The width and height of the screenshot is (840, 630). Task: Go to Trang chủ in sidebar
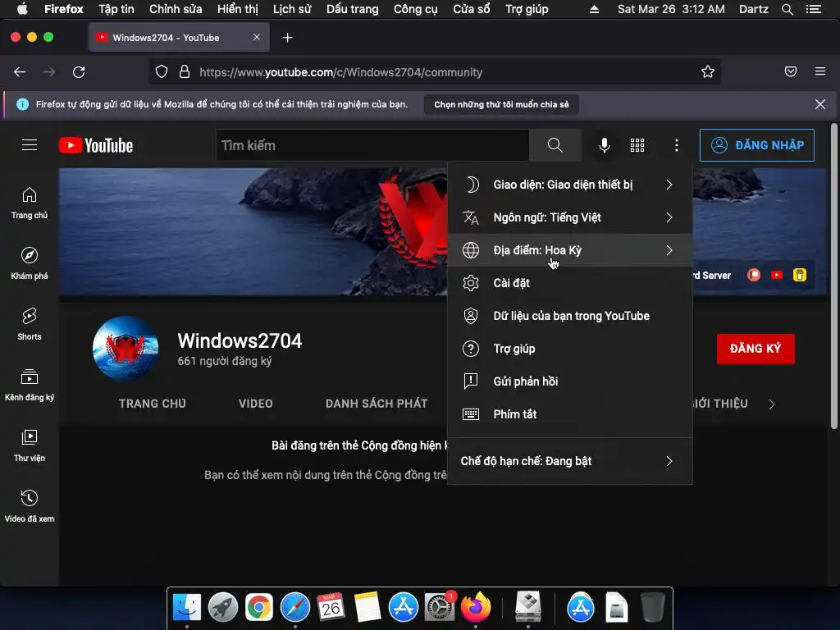pyautogui.click(x=30, y=203)
